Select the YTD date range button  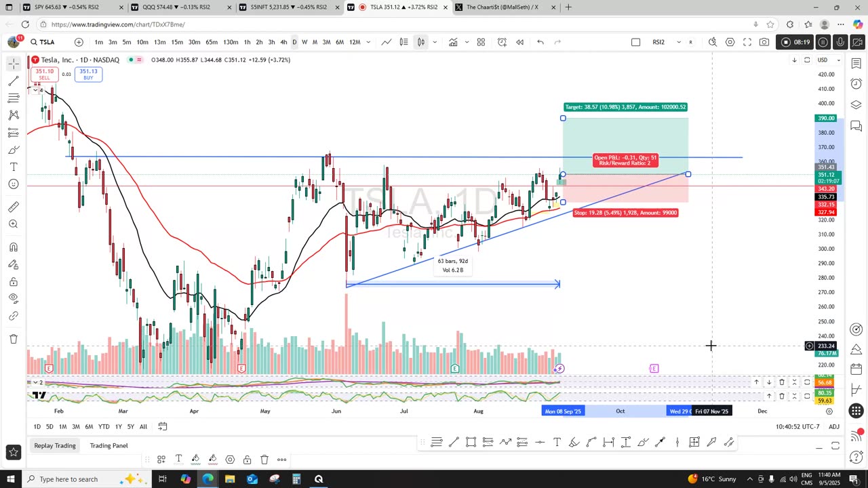point(104,426)
